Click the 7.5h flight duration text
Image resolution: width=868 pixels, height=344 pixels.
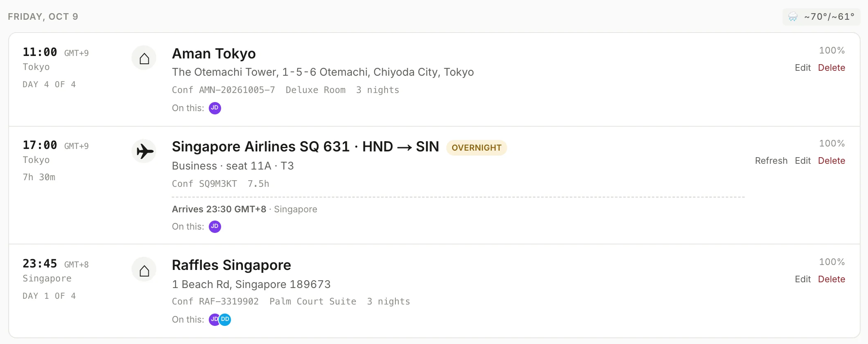coord(258,184)
